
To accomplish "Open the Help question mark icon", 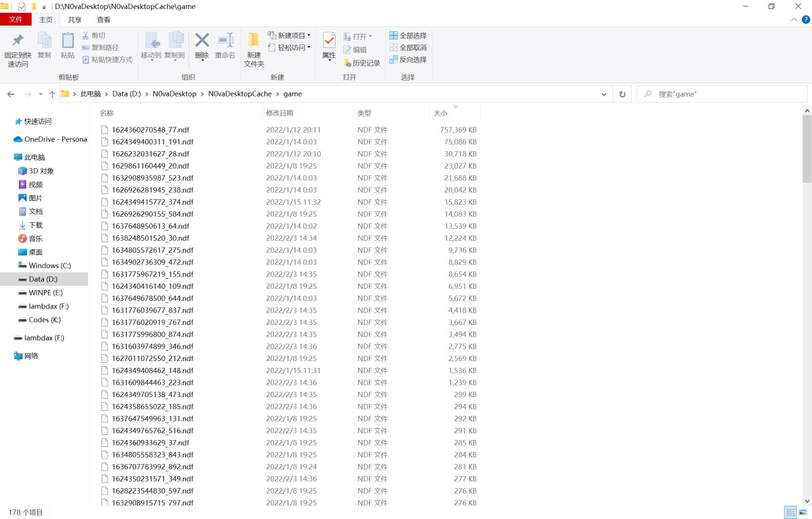I will point(806,20).
